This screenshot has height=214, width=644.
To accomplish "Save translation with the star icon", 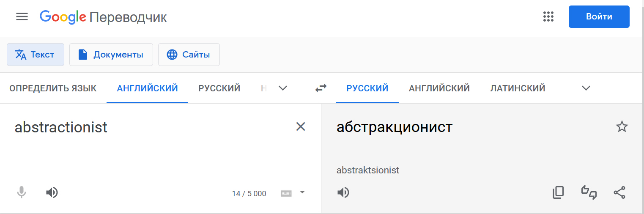I will coord(622,126).
